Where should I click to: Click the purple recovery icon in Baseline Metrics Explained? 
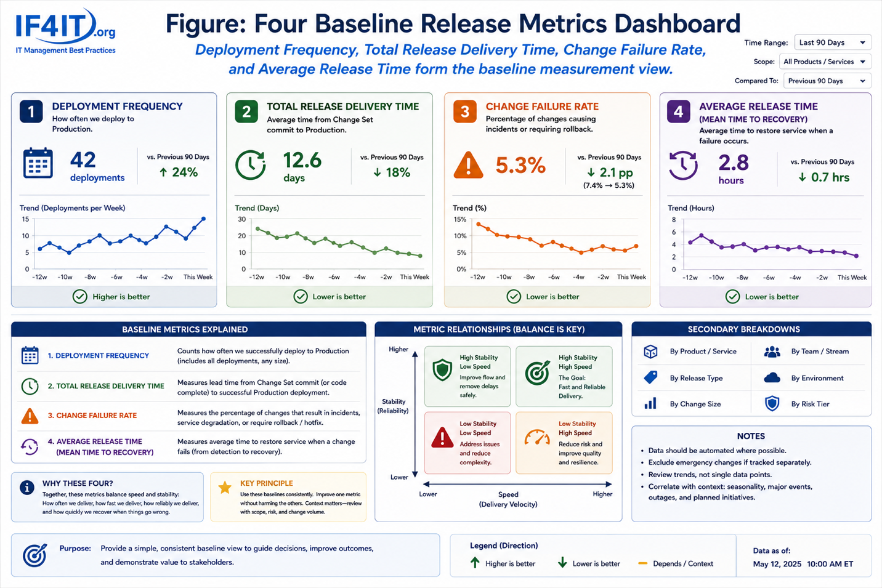pyautogui.click(x=30, y=446)
